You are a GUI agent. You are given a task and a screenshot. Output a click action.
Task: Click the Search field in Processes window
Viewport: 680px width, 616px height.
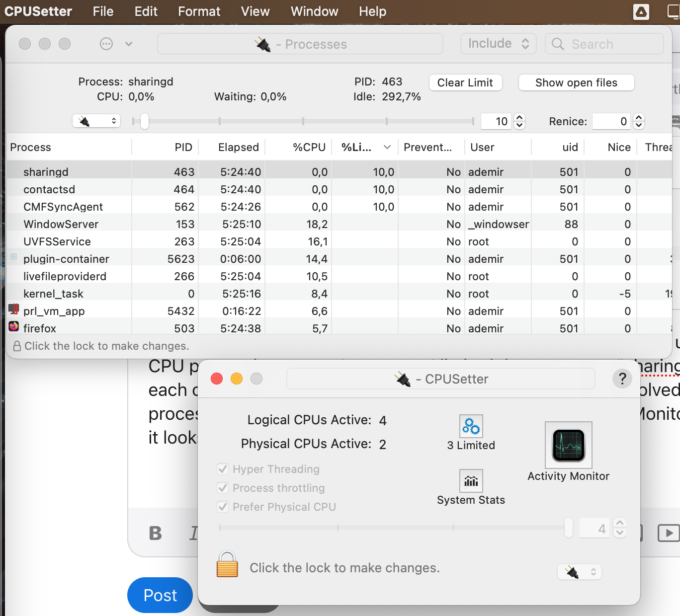(604, 44)
